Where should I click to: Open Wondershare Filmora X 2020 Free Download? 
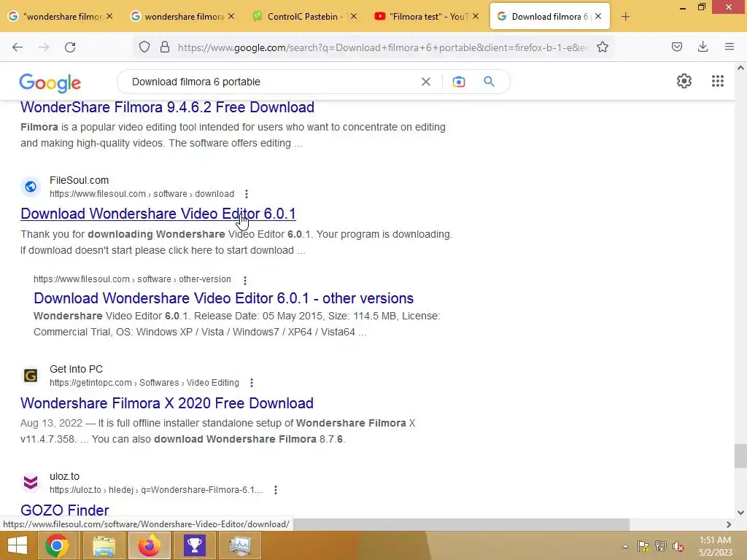(167, 403)
